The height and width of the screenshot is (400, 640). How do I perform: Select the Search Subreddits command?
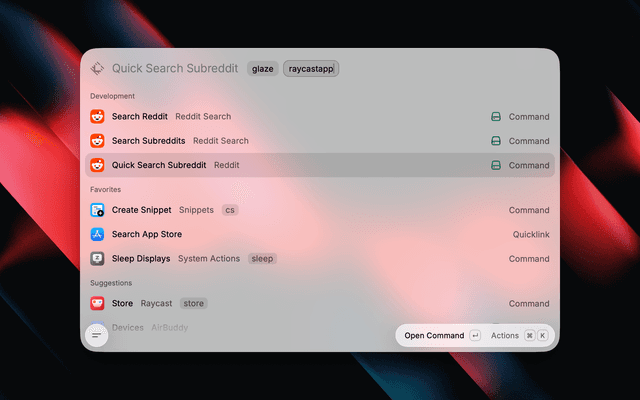[x=320, y=141]
